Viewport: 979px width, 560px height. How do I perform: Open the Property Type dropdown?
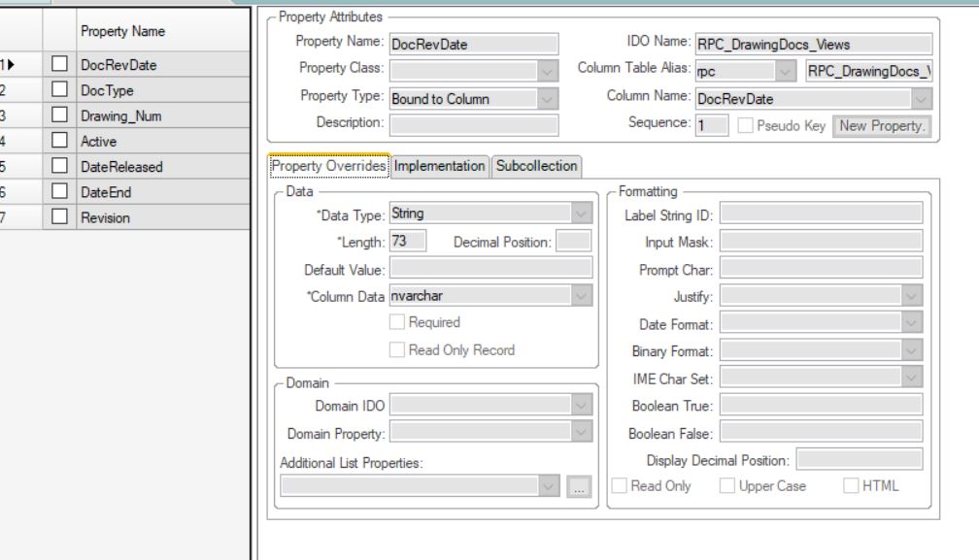[548, 99]
